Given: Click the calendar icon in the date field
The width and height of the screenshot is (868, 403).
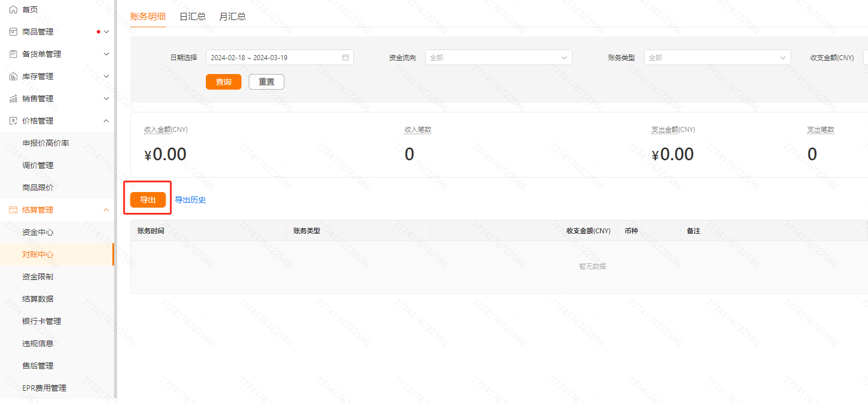Looking at the screenshot, I should click(346, 57).
